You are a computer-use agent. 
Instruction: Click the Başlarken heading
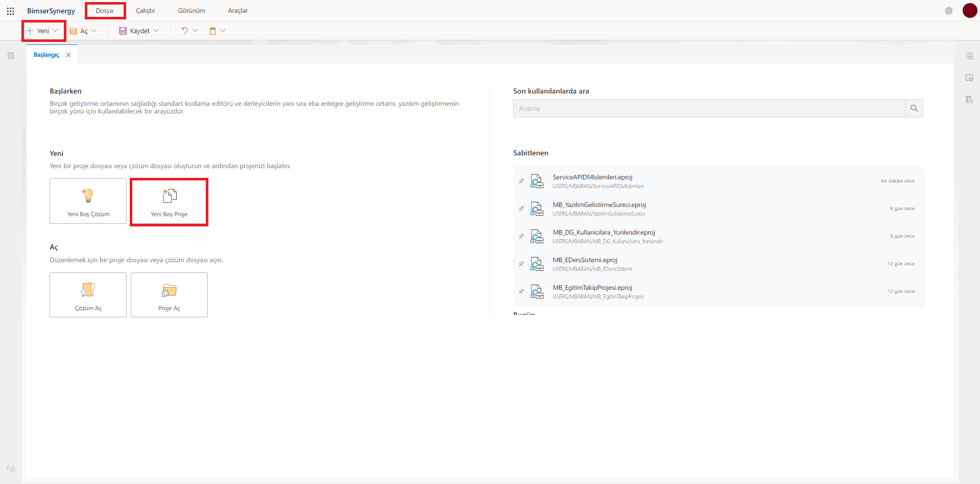65,91
